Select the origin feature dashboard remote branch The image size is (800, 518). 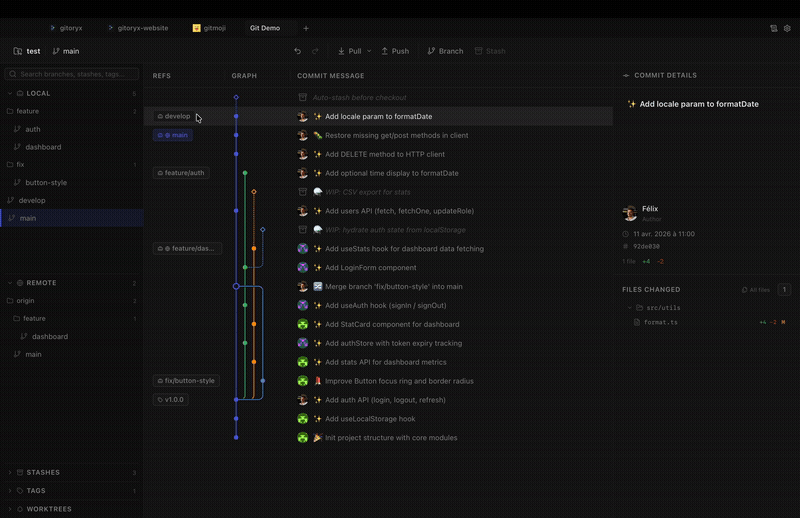click(71, 336)
